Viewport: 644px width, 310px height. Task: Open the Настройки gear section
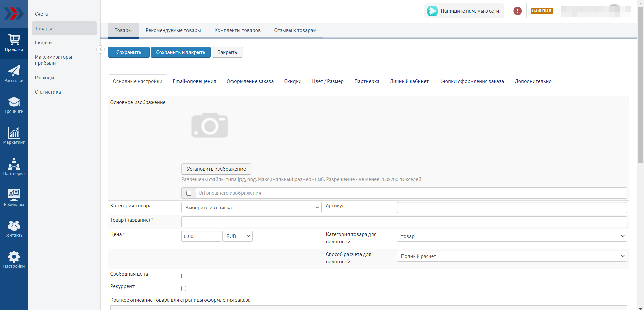point(14,259)
